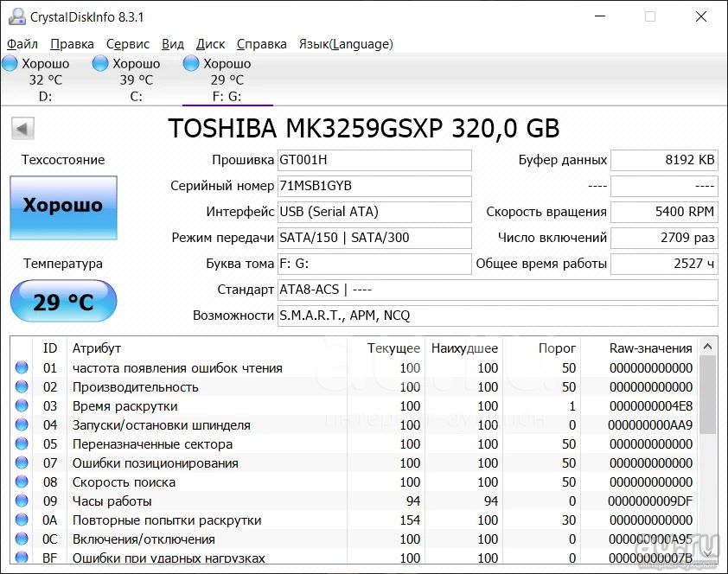Click the Порог column header
The height and width of the screenshot is (574, 728).
542,348
